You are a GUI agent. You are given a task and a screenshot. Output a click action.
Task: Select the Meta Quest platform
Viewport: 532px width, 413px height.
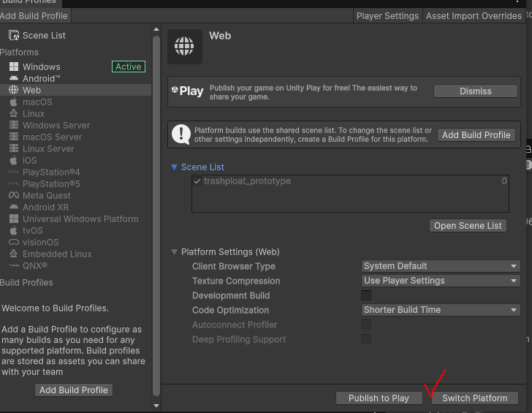coord(75,195)
